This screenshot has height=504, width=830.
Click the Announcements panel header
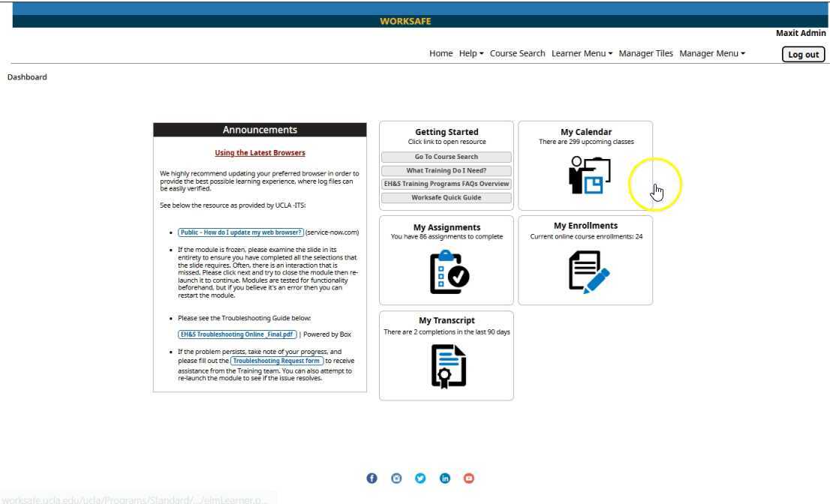coord(260,130)
